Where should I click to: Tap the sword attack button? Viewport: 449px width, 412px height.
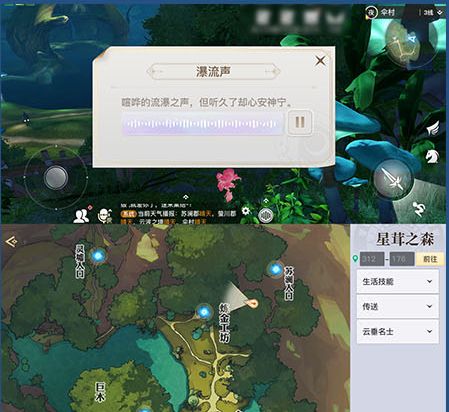(x=393, y=179)
